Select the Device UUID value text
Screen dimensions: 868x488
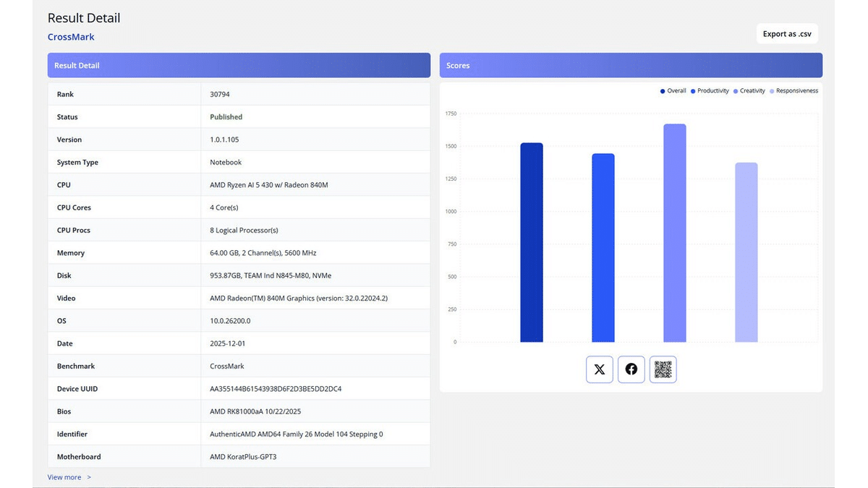275,389
